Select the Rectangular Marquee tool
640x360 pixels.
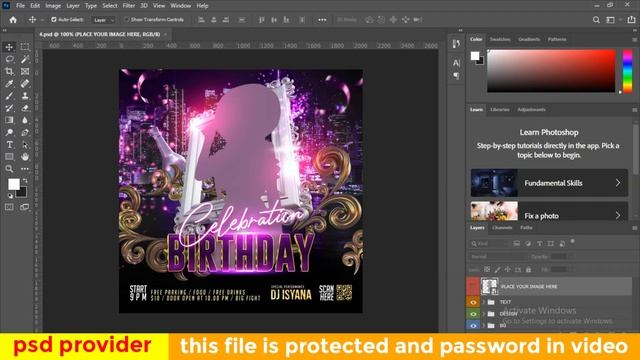click(25, 47)
